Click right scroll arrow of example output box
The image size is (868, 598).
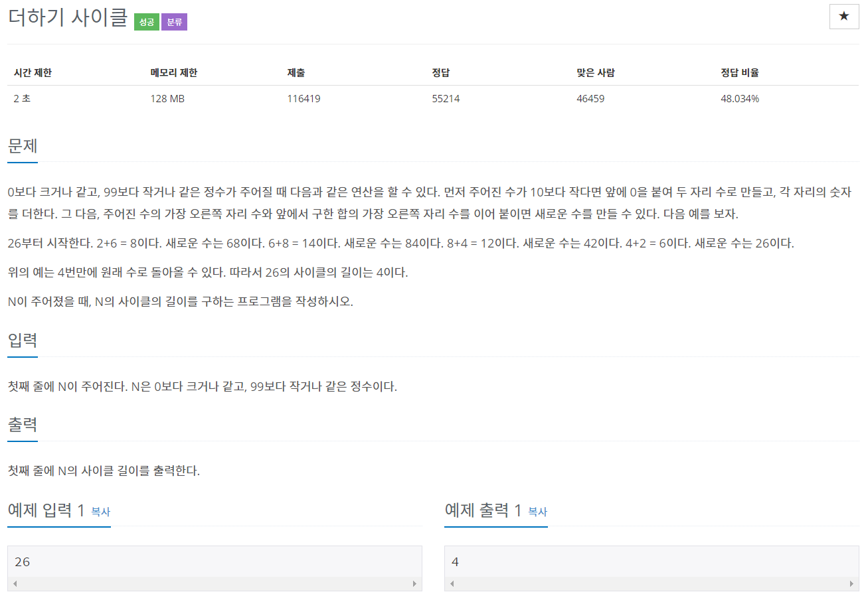tap(851, 584)
